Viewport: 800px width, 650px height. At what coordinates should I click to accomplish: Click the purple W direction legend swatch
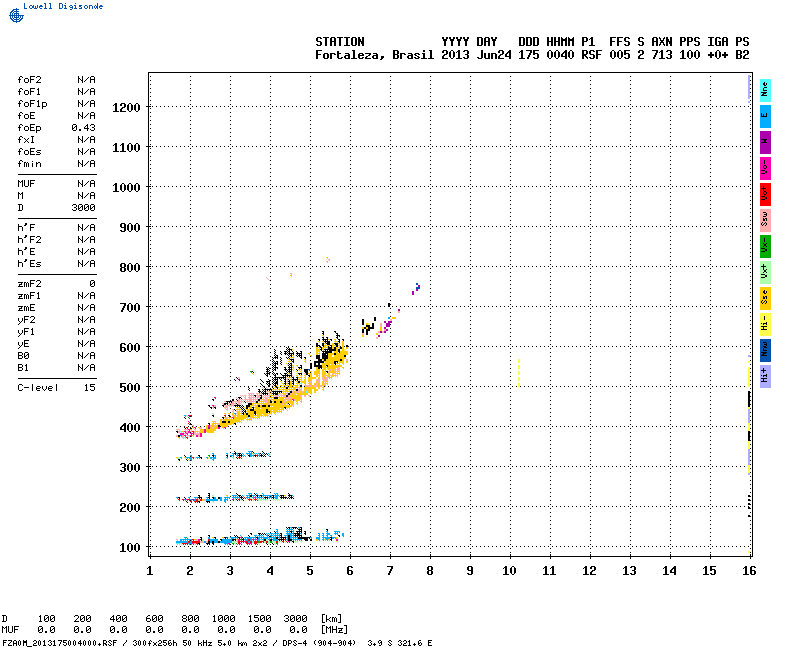pos(765,142)
